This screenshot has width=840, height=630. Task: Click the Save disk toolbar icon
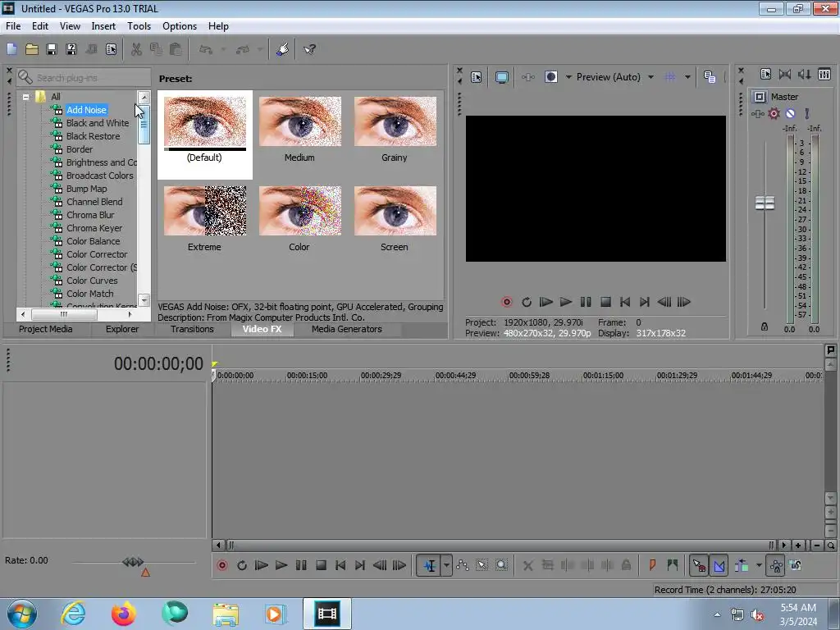(x=52, y=49)
